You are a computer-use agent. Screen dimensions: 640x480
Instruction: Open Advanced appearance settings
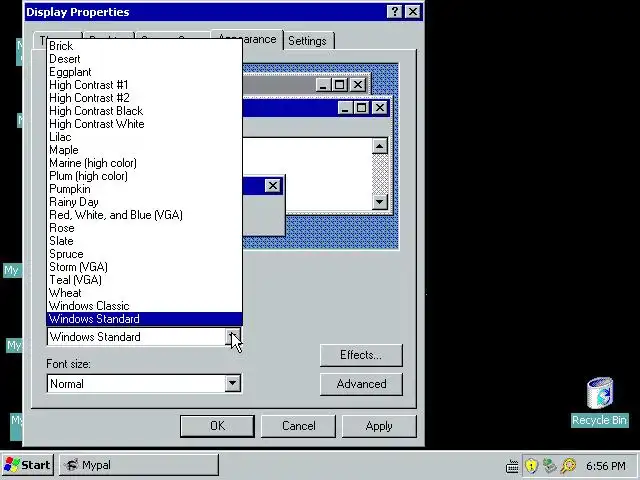tap(361, 384)
